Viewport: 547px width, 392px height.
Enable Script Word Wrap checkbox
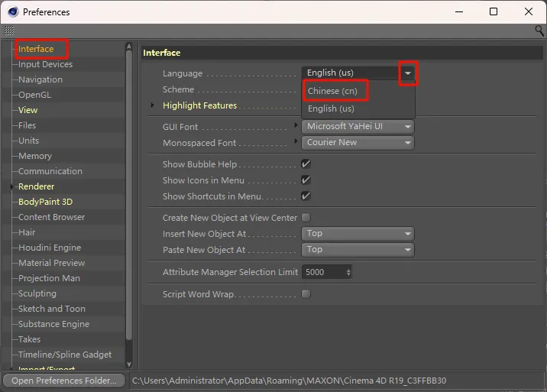click(306, 294)
